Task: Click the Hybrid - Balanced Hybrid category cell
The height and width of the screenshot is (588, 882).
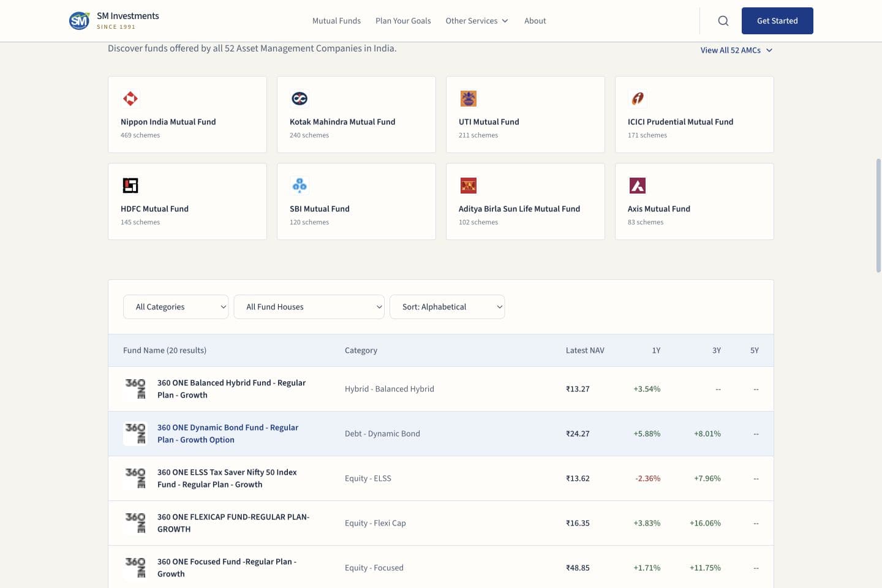Action: point(390,389)
